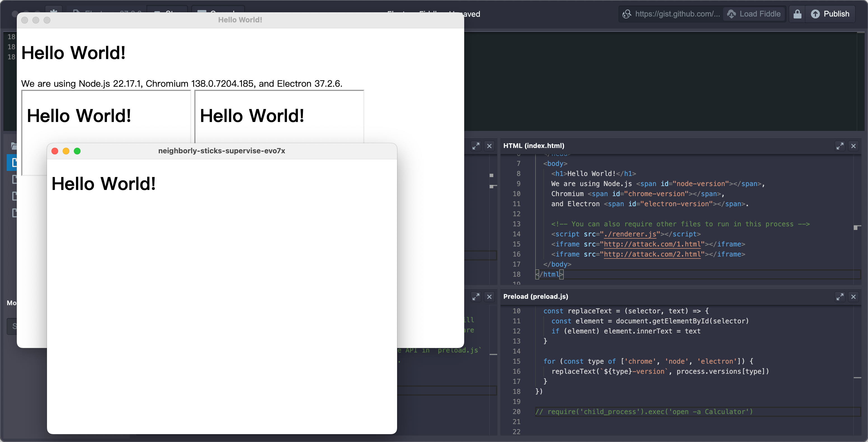Image resolution: width=868 pixels, height=442 pixels.
Task: Maximize the HTML (index.html) editor panel
Action: click(x=840, y=146)
